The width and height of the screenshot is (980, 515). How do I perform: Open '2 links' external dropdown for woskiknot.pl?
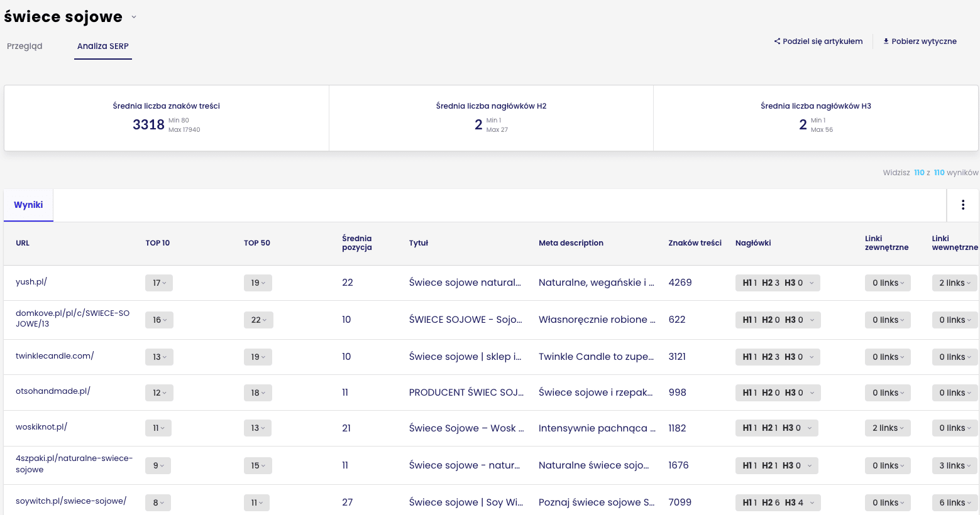coord(888,428)
